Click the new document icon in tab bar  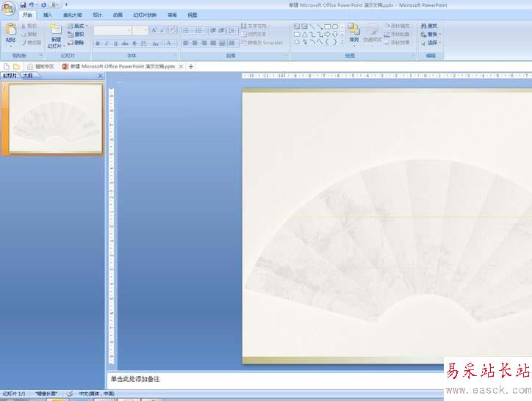tap(7, 67)
